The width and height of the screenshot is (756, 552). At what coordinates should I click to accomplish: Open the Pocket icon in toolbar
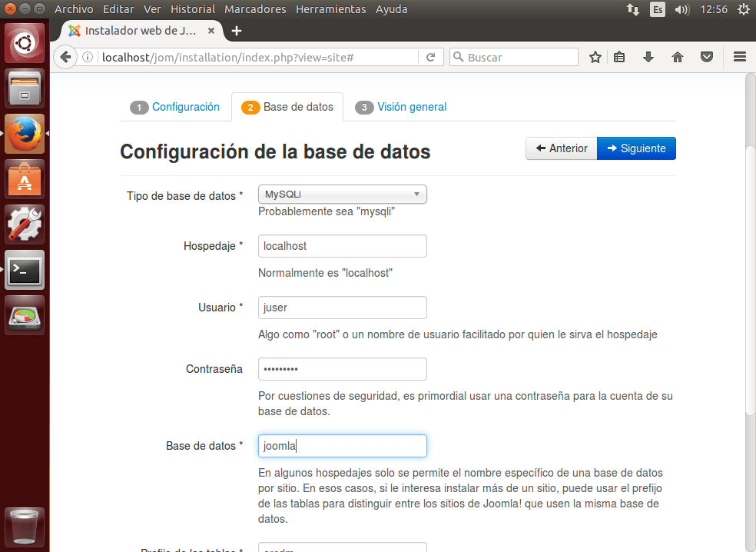(x=707, y=58)
